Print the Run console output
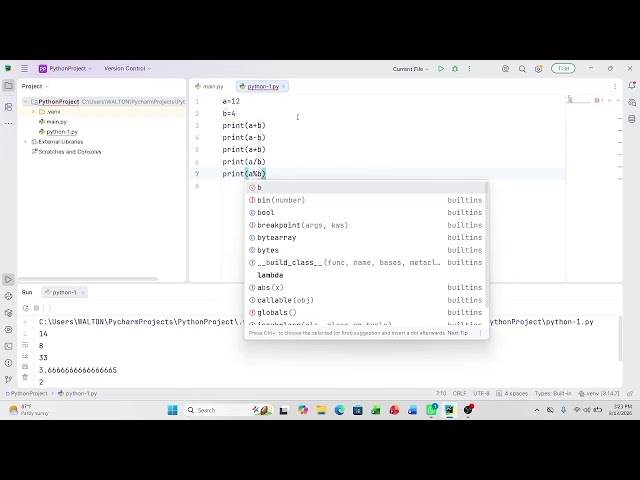Viewport: 640px width, 480px height. click(25, 367)
